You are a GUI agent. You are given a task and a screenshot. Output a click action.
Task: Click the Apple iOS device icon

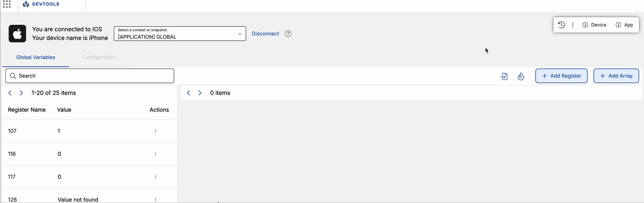click(x=17, y=34)
